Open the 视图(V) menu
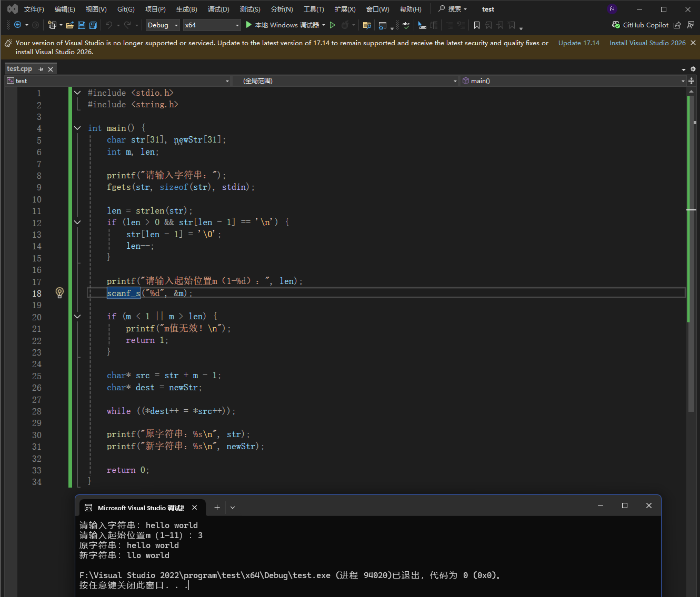 point(96,9)
